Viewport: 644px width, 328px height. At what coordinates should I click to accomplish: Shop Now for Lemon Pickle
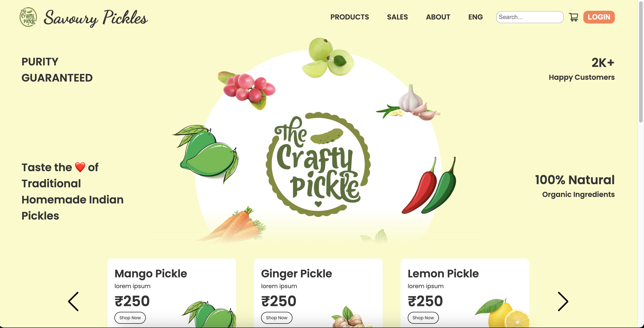pos(423,317)
